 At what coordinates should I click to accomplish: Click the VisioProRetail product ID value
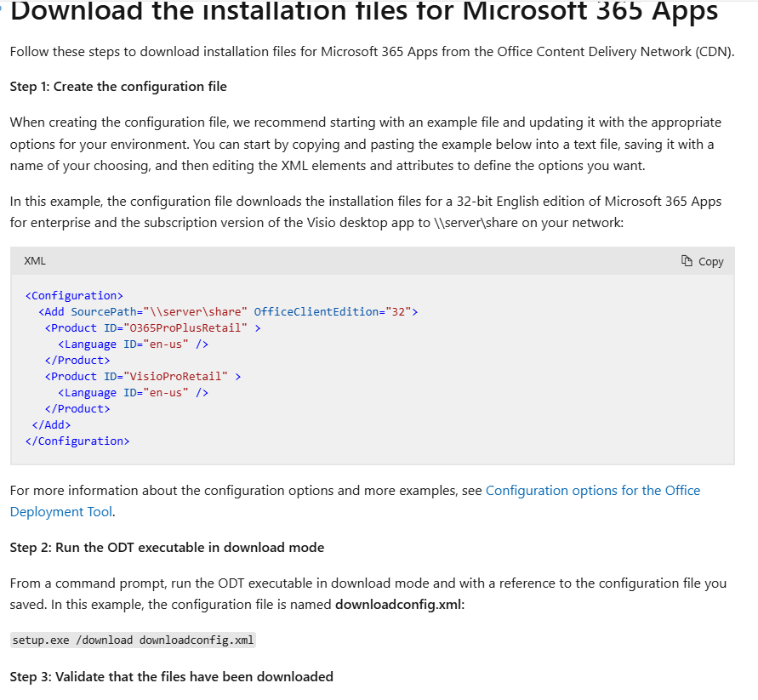pos(175,377)
